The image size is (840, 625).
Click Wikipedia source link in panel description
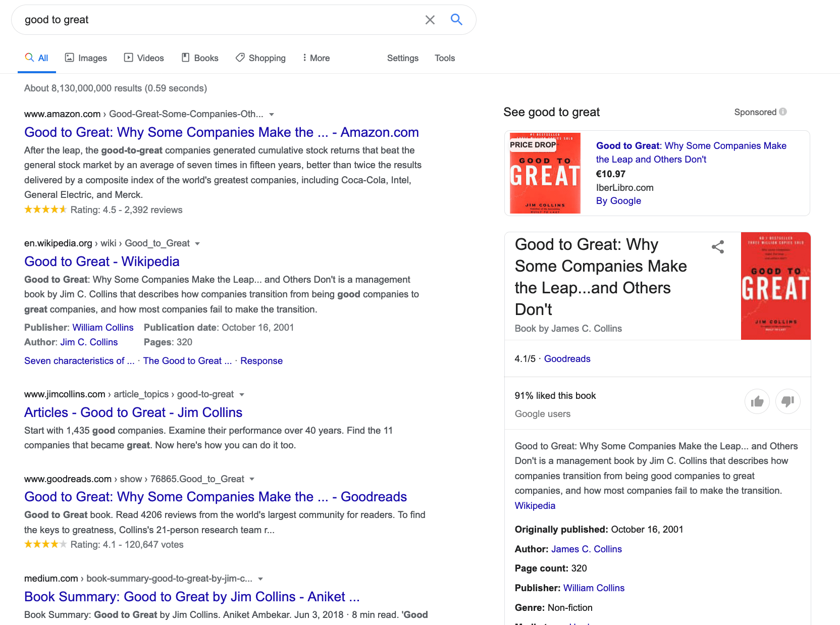click(x=535, y=506)
